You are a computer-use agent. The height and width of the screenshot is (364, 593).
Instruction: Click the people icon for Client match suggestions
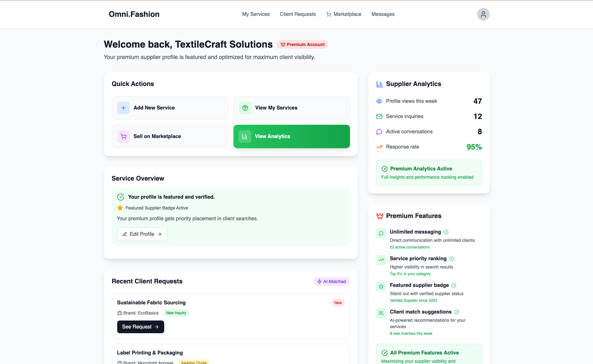[x=381, y=313]
